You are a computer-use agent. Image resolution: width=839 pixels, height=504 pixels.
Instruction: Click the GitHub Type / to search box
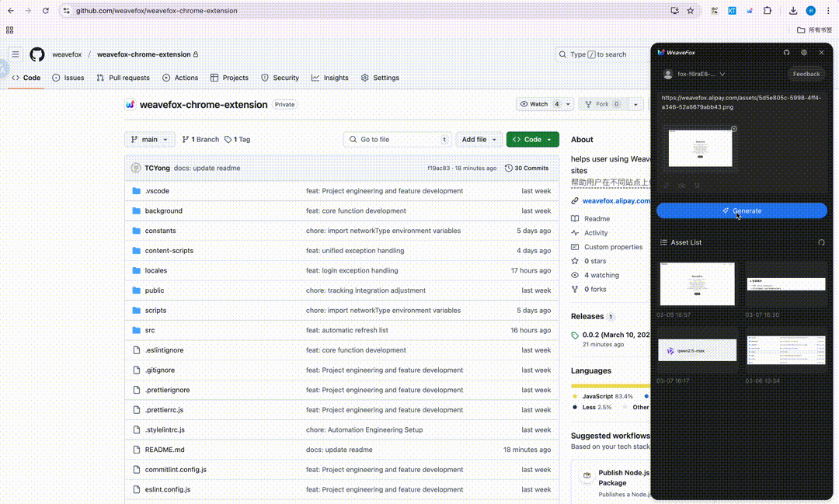coord(602,54)
